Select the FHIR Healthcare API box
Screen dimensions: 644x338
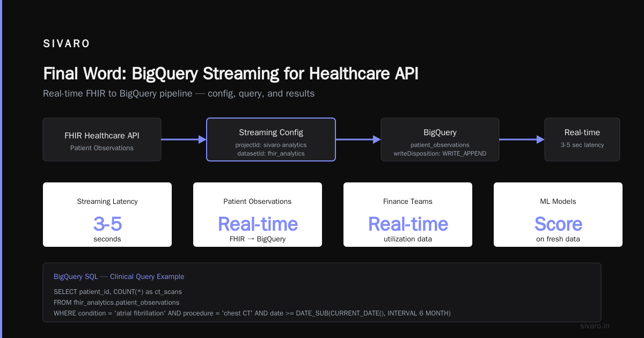pos(102,139)
